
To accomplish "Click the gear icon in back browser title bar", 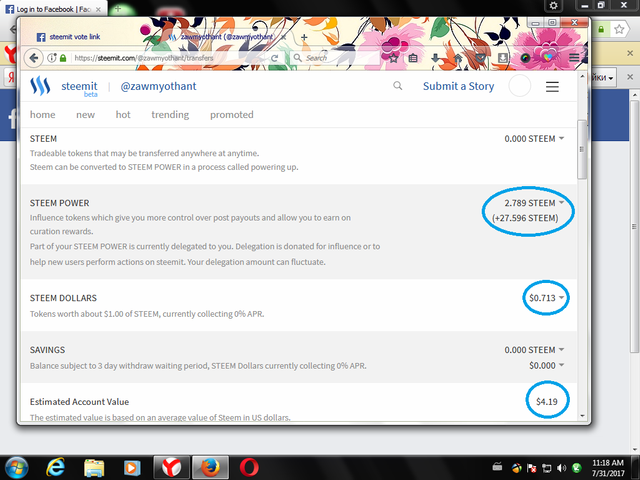I will (553, 6).
